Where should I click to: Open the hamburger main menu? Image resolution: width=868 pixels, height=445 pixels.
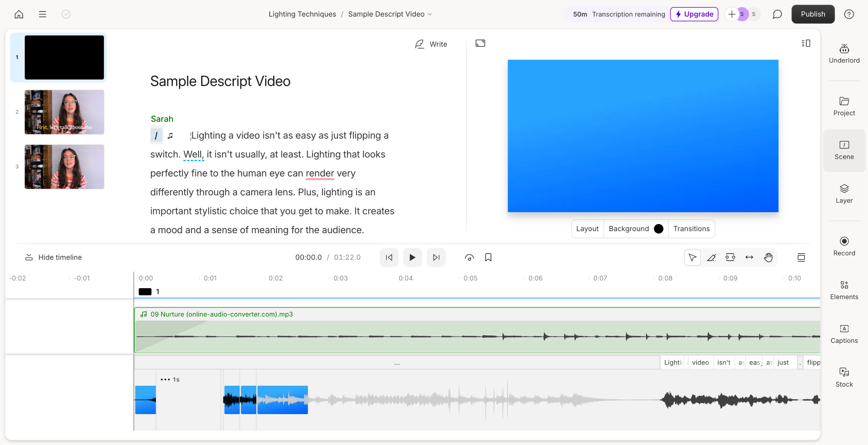42,14
